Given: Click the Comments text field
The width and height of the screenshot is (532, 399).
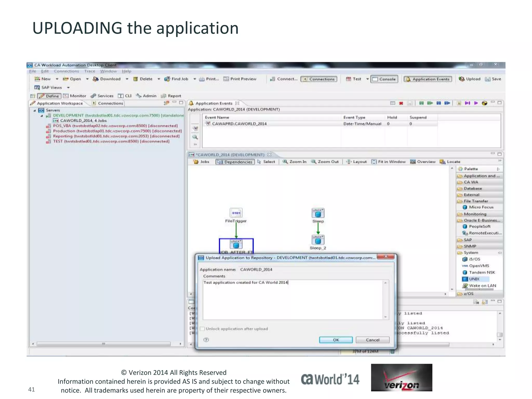Looking at the screenshot, I should point(293,300).
